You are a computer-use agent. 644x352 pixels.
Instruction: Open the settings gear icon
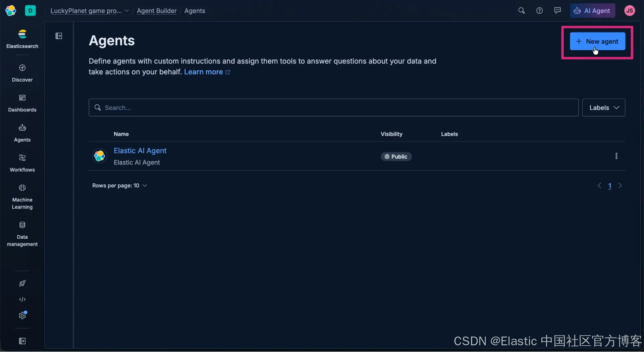tap(22, 315)
